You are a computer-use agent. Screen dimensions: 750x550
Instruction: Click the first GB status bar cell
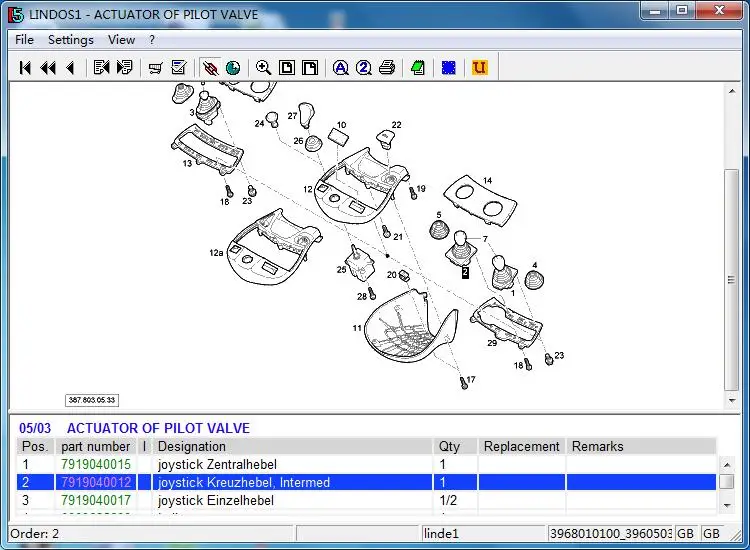tap(685, 533)
